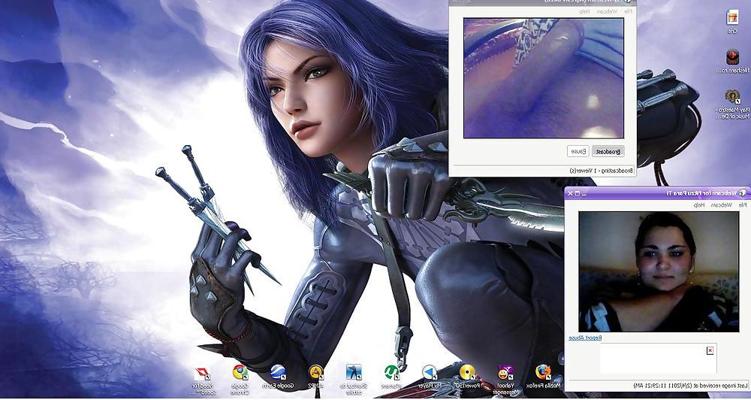Select the archive file icon at the top of the desktop
Screen dimensions: 751x400
pyautogui.click(x=732, y=17)
